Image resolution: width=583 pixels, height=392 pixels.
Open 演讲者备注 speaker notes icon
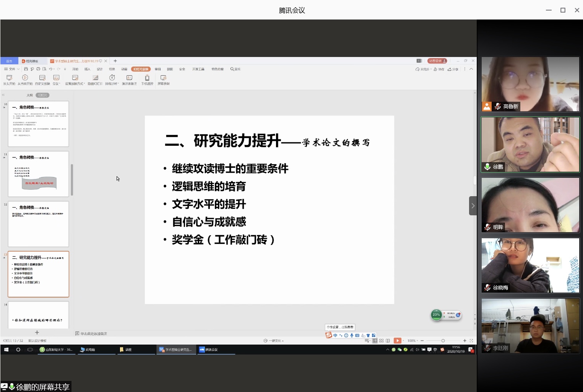click(129, 78)
